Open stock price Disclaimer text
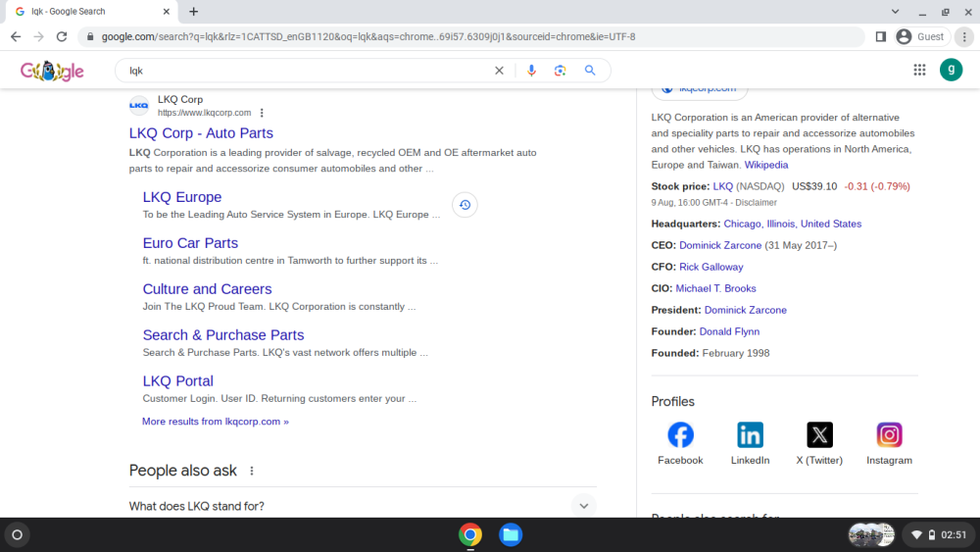The image size is (980, 552). [756, 203]
